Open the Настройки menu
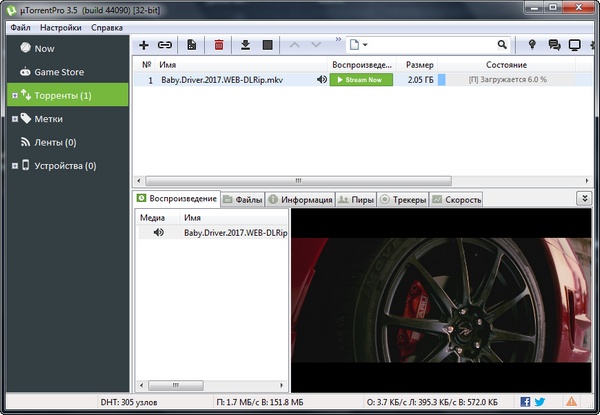This screenshot has height=415, width=600. pyautogui.click(x=61, y=27)
